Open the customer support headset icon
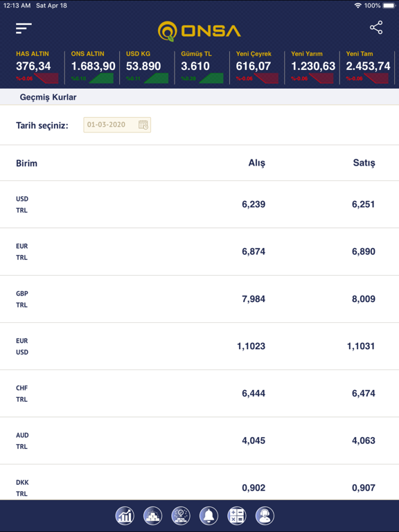399x532 pixels. pyautogui.click(x=265, y=515)
